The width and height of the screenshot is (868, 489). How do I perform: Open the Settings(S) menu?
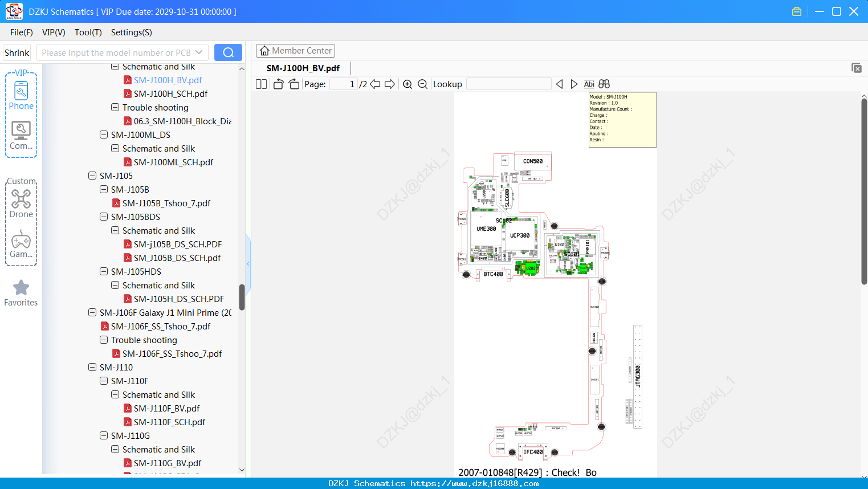pos(132,32)
